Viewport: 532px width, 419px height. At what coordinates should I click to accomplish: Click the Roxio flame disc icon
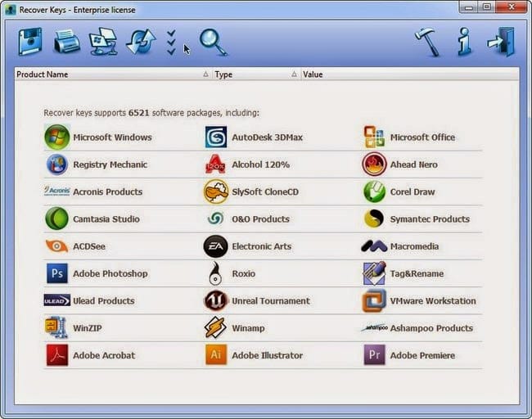(215, 273)
